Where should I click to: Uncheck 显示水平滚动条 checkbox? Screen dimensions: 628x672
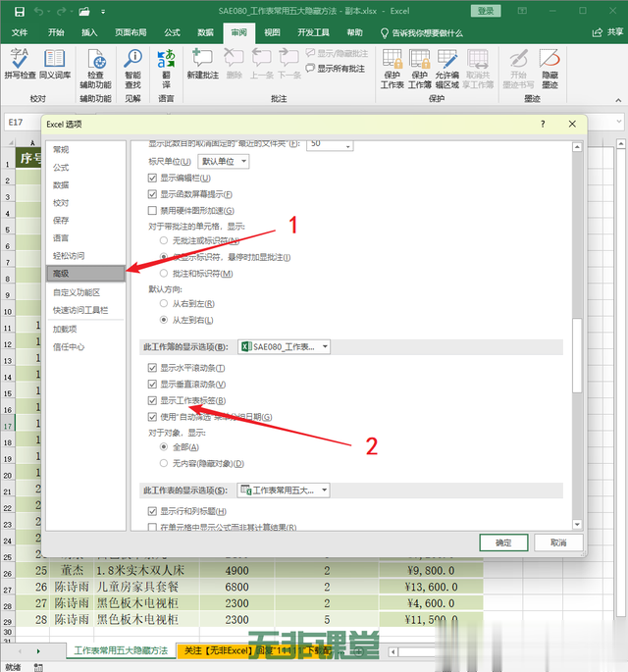pyautogui.click(x=152, y=368)
